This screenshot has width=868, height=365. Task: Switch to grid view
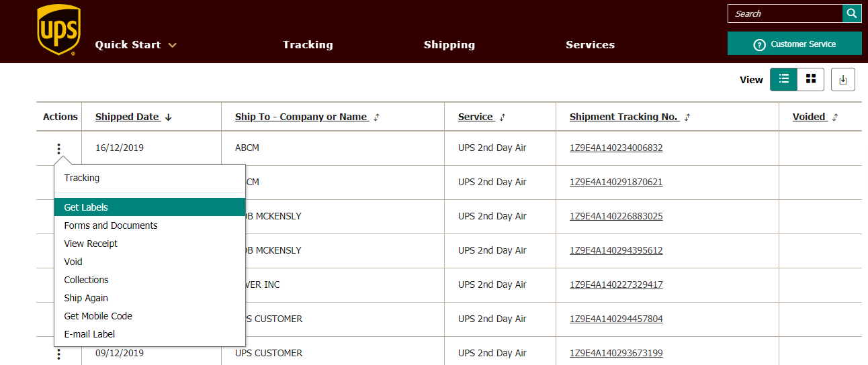point(811,79)
